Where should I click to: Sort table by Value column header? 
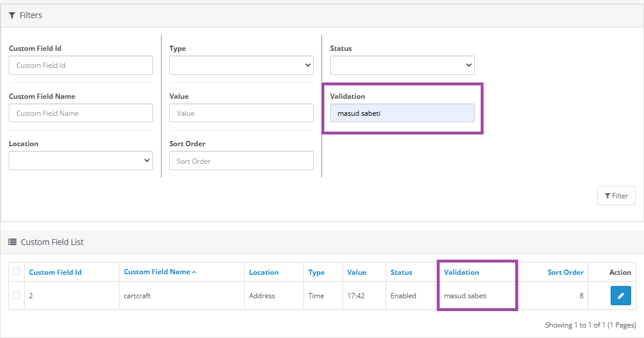pyautogui.click(x=357, y=273)
